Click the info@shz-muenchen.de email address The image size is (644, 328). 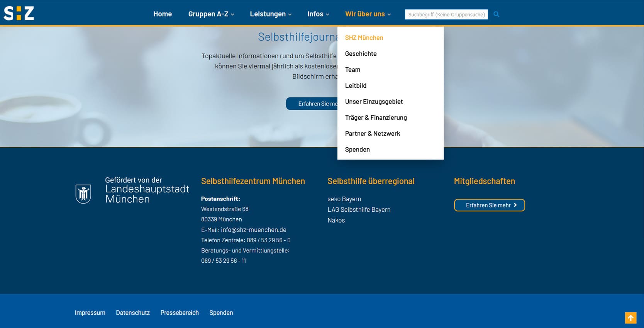[253, 230]
